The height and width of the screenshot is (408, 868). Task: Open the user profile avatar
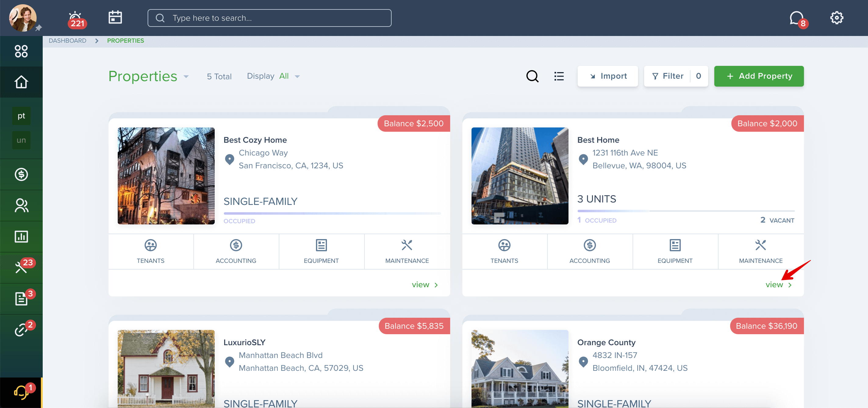click(x=23, y=18)
